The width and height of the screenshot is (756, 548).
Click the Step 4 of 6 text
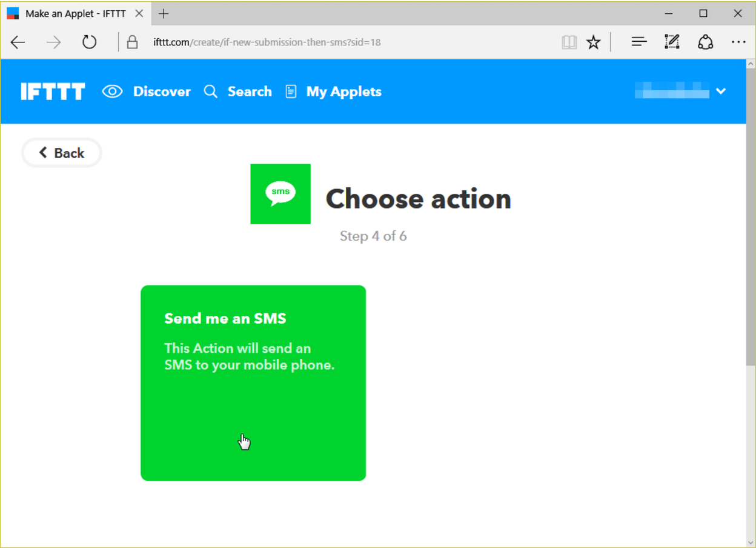[373, 236]
